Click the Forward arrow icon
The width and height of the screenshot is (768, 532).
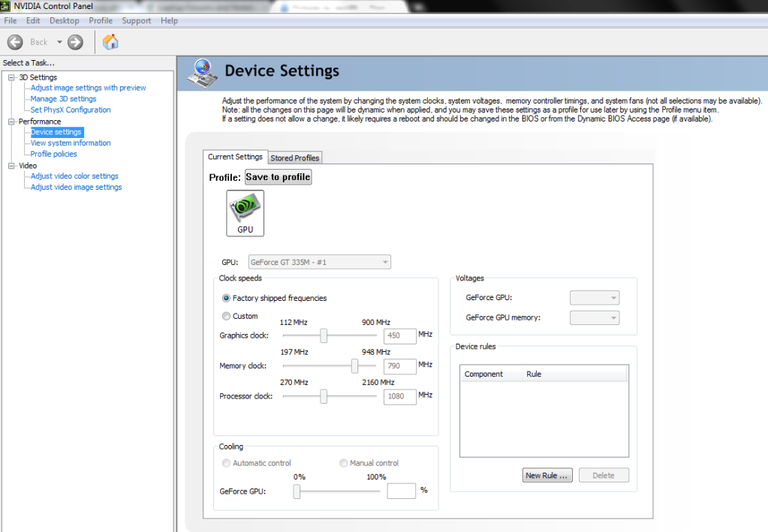click(75, 42)
